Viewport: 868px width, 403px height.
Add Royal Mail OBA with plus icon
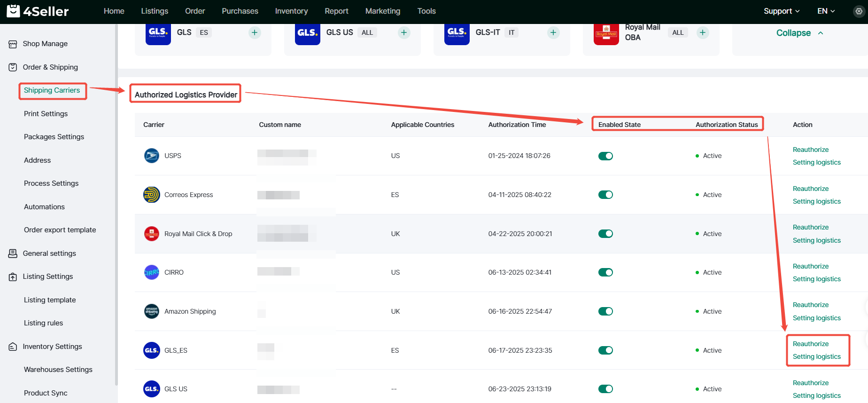(x=703, y=32)
